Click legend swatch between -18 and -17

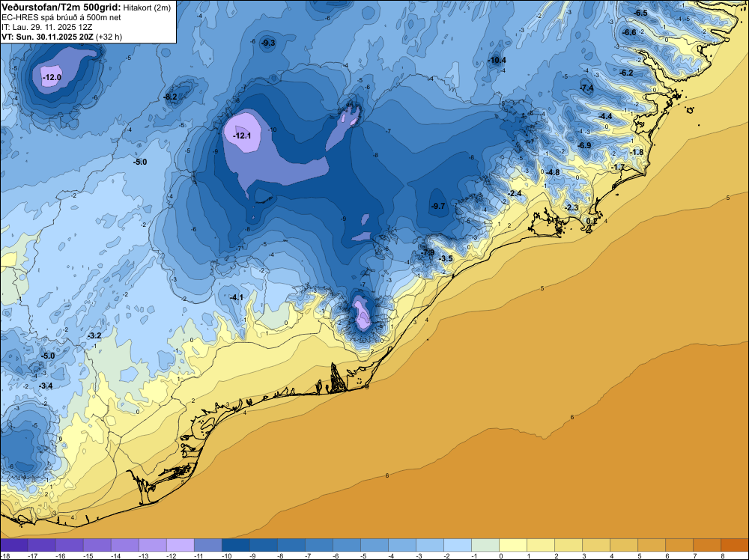pyautogui.click(x=13, y=545)
